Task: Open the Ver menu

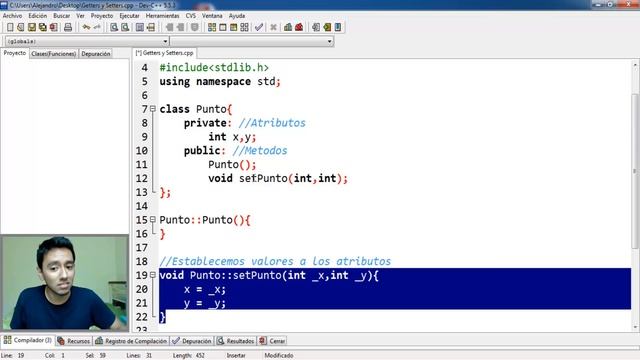Action: [x=80, y=16]
